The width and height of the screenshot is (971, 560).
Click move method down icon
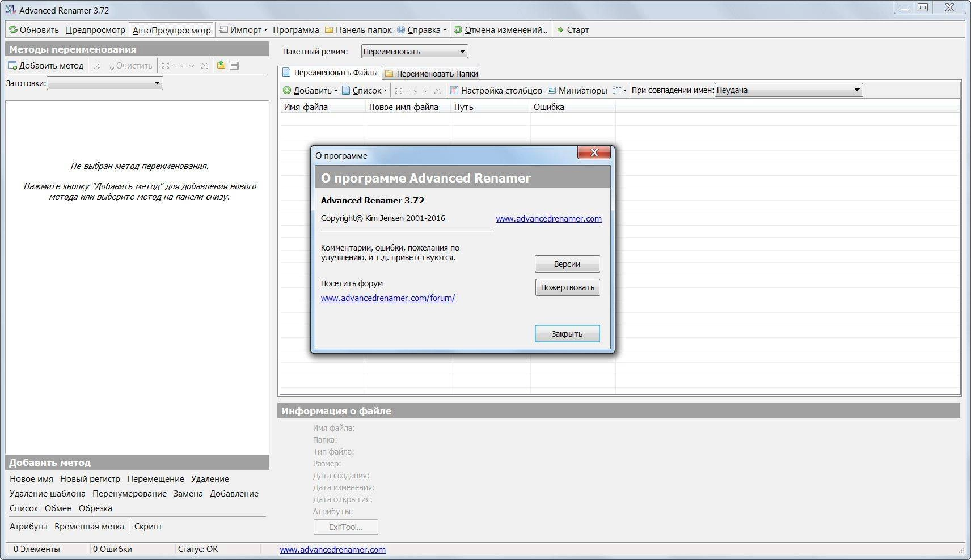(x=192, y=66)
